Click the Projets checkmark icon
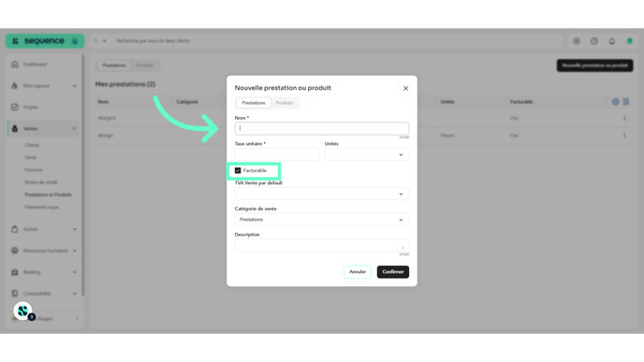Image resolution: width=644 pixels, height=362 pixels. [x=15, y=108]
